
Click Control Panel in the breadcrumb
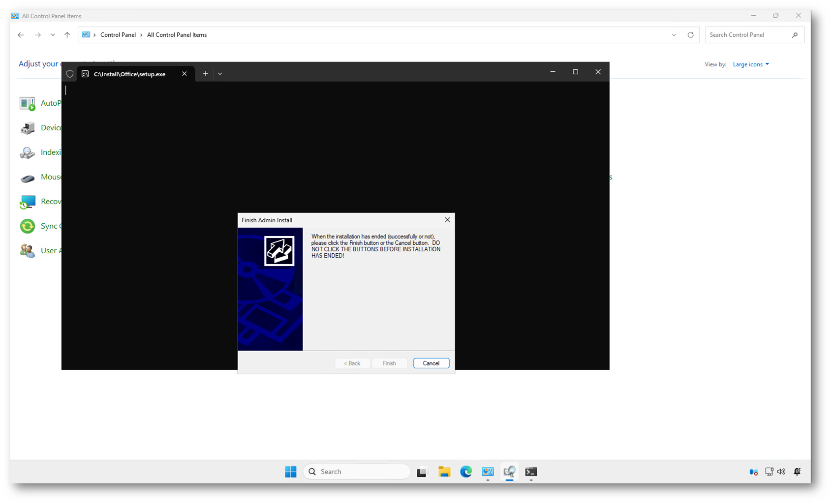(x=118, y=35)
